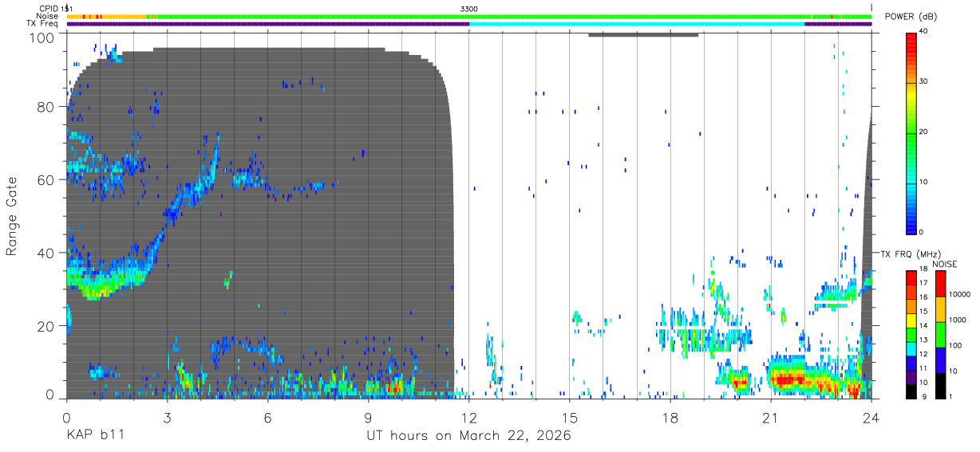Click the 'KAP b11' radar label

(94, 436)
